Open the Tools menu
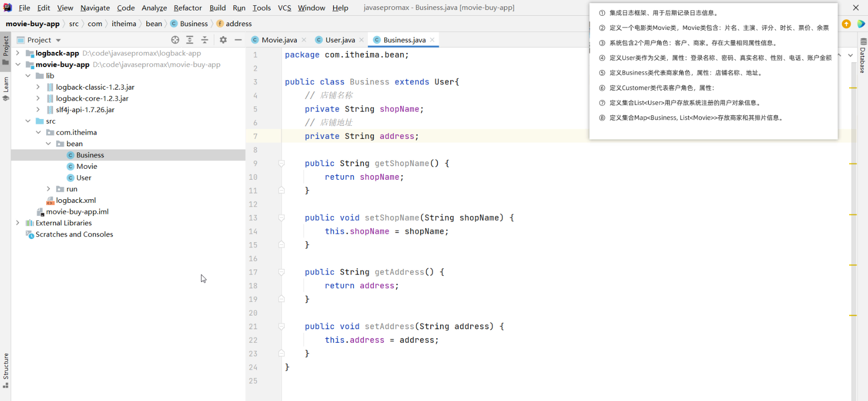This screenshot has width=868, height=401. coord(262,8)
